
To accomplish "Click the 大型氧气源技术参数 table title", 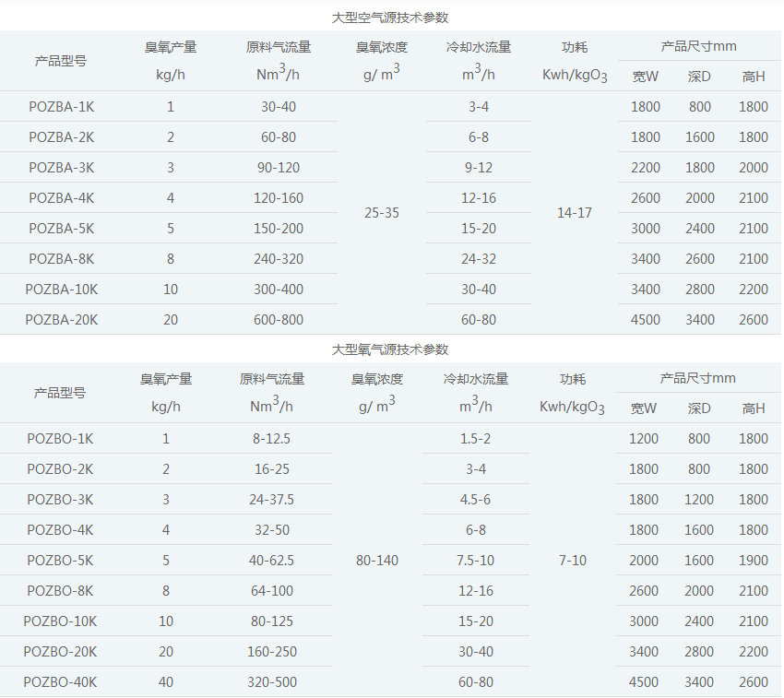I will (390, 349).
